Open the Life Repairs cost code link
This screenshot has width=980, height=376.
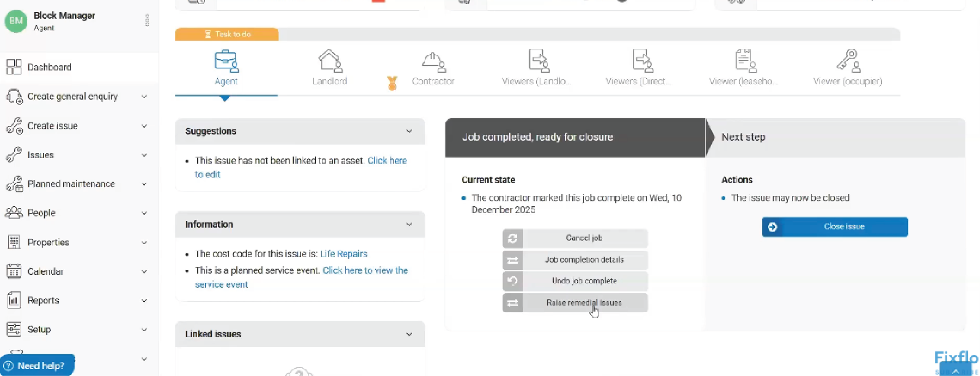(x=344, y=254)
